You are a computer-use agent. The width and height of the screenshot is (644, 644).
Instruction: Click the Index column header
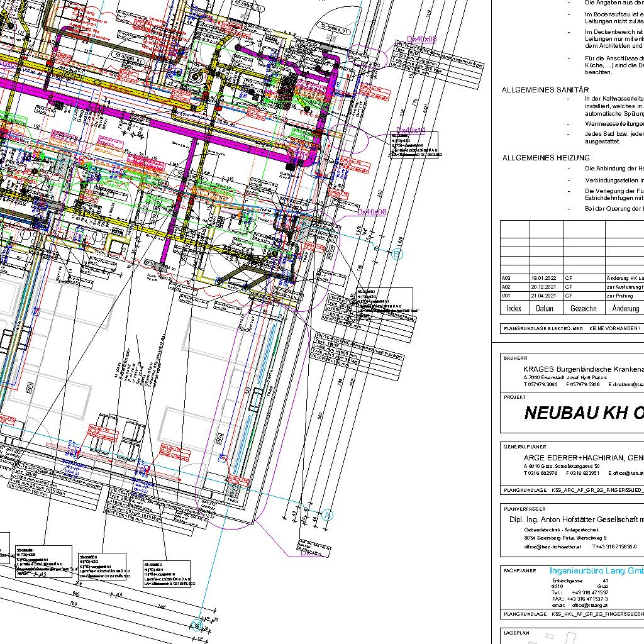[514, 309]
